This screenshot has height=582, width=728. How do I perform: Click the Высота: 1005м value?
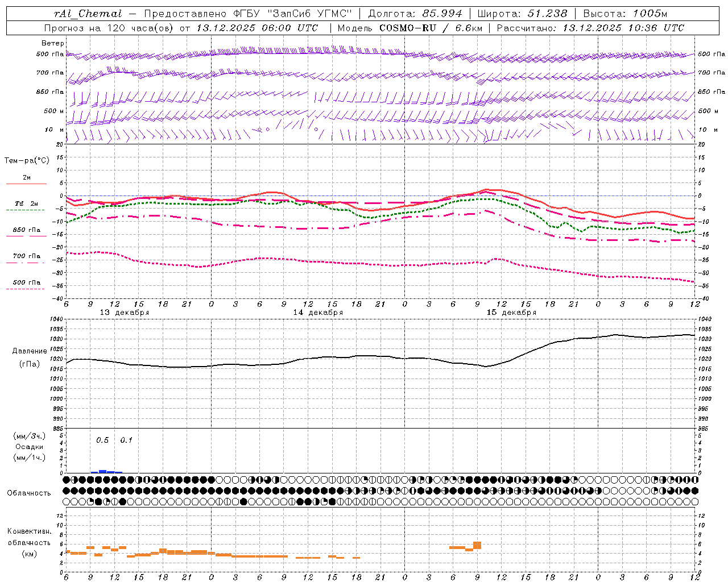[625, 14]
